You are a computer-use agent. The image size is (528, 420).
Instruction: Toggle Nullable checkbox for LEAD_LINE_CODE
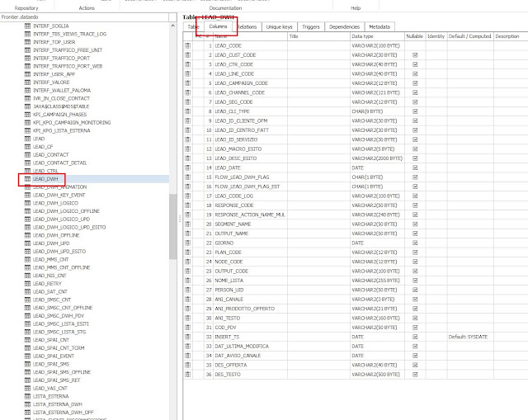pyautogui.click(x=415, y=73)
